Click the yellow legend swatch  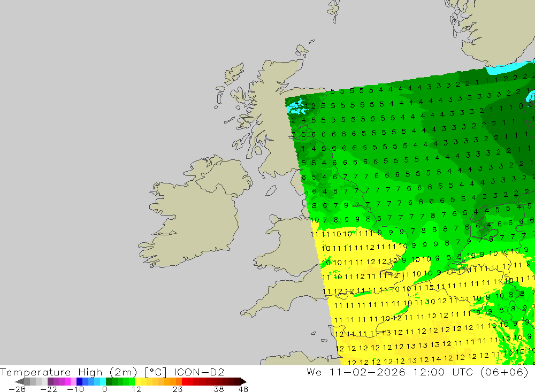click(x=138, y=381)
